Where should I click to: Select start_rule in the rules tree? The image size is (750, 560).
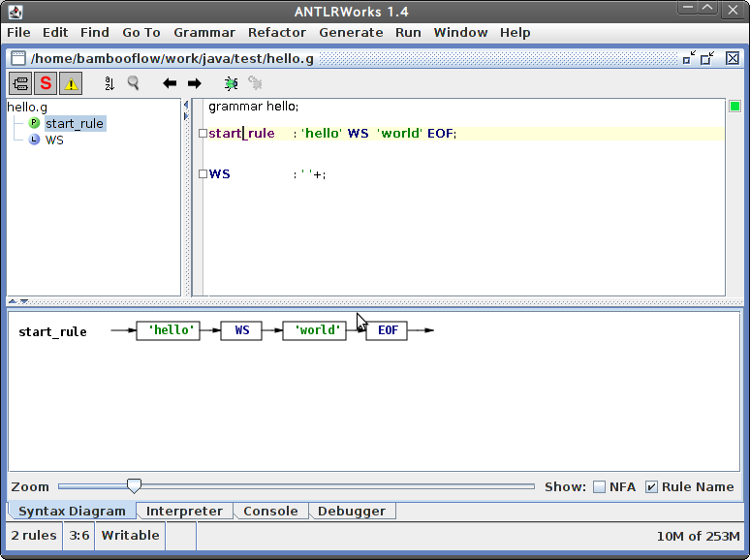click(x=75, y=123)
